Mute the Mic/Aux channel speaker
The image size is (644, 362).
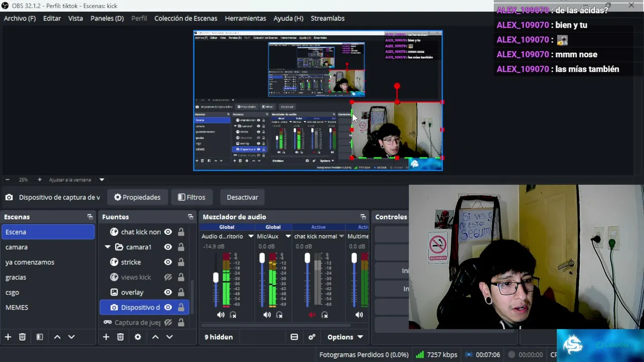[x=267, y=315]
